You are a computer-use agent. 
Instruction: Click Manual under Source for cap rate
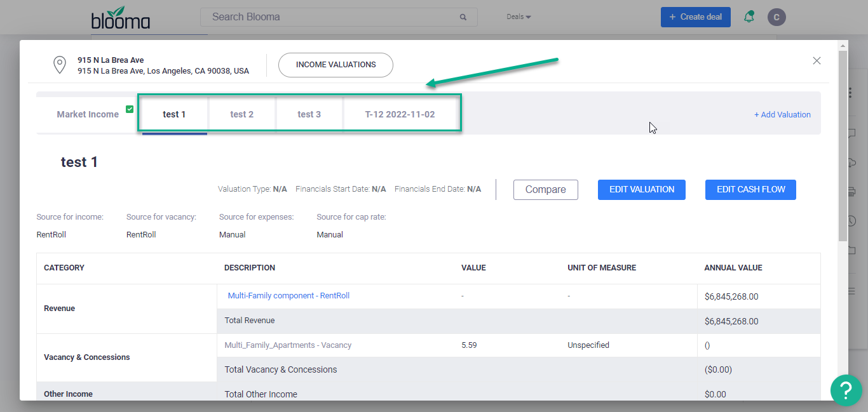330,235
